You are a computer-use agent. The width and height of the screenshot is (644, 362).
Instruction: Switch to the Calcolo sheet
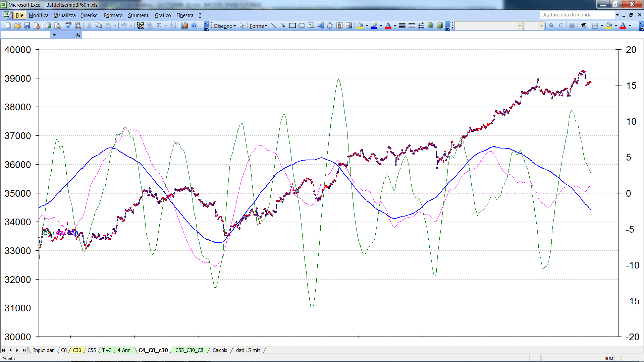220,350
